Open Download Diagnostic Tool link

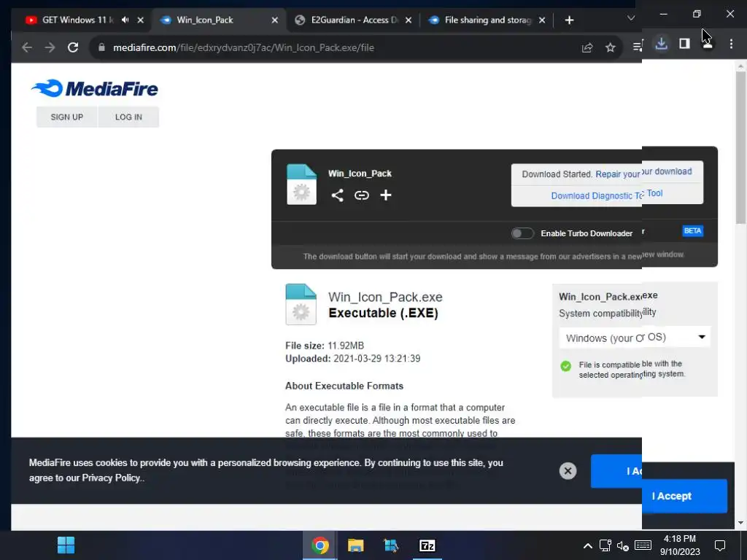click(607, 195)
